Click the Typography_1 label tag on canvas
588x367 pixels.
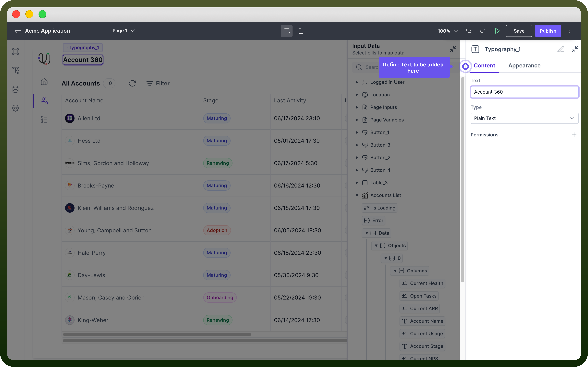click(x=83, y=48)
